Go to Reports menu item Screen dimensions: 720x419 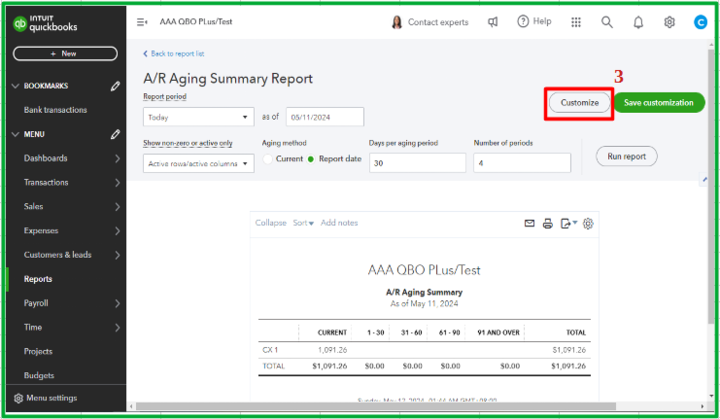(38, 279)
